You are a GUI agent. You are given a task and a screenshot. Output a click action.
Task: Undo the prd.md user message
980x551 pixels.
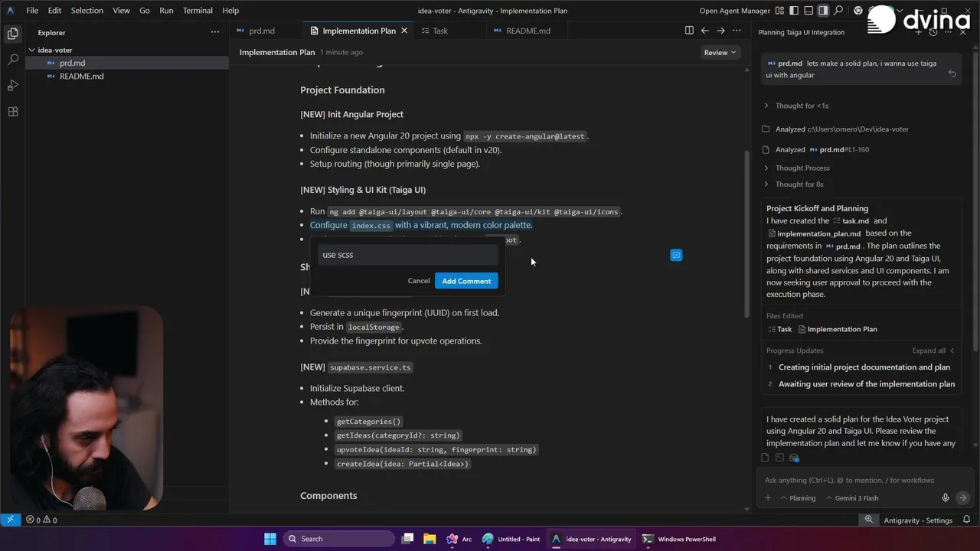point(952,74)
